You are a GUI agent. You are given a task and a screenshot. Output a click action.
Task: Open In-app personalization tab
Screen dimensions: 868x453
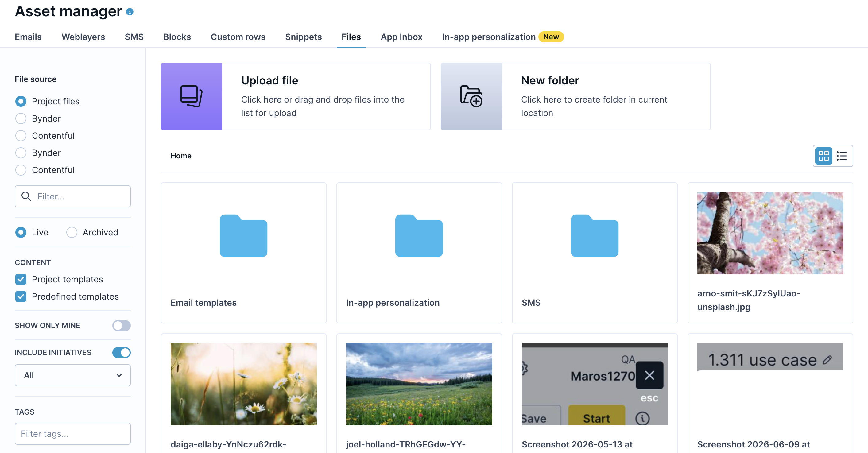[x=489, y=37]
